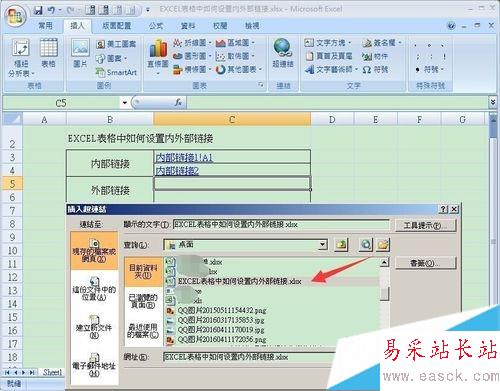Switch to the 校閱 Review tab

220,26
